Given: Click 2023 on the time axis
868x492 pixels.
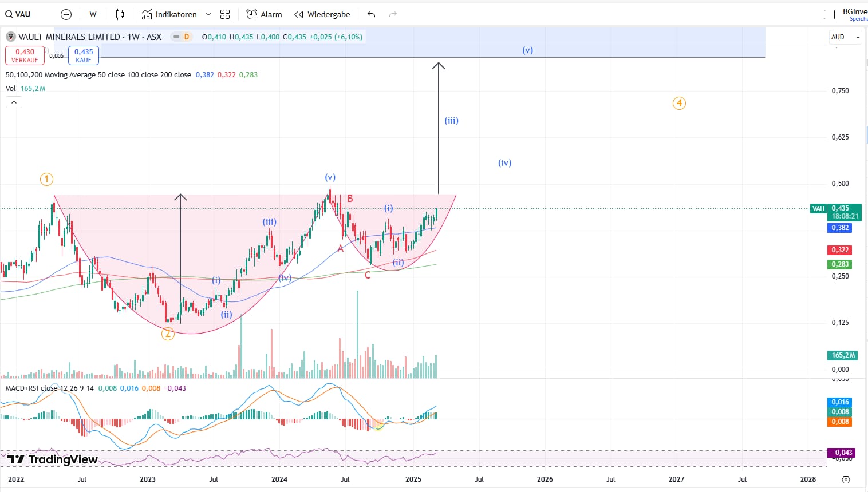Looking at the screenshot, I should pos(148,479).
